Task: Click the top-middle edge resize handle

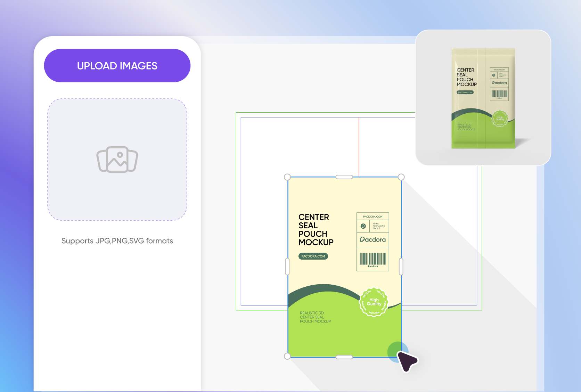Action: [x=344, y=177]
